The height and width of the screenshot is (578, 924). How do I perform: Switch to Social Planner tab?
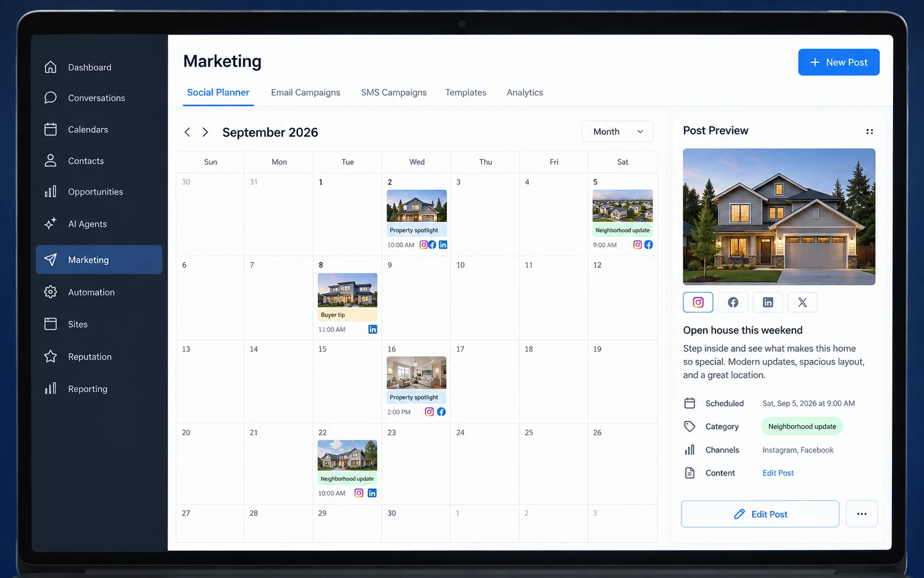(x=218, y=93)
